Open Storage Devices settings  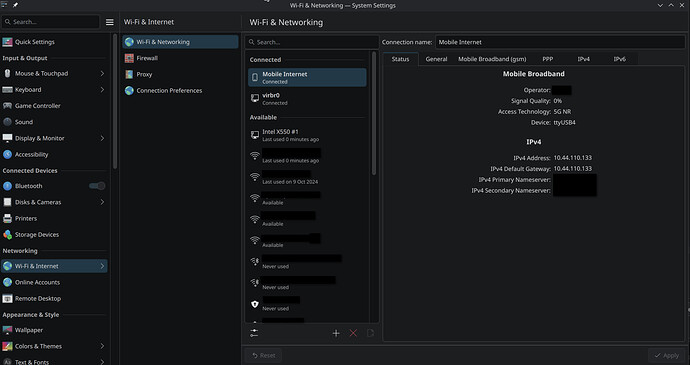point(54,235)
